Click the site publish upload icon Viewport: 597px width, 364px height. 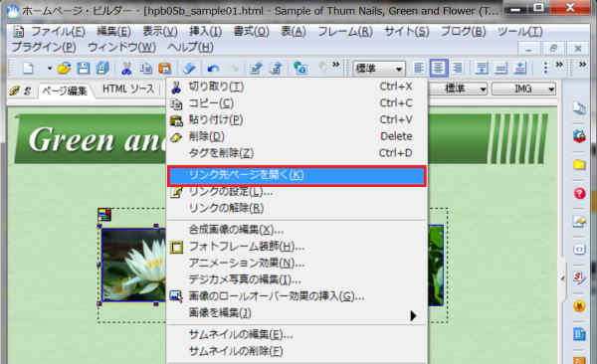(276, 69)
